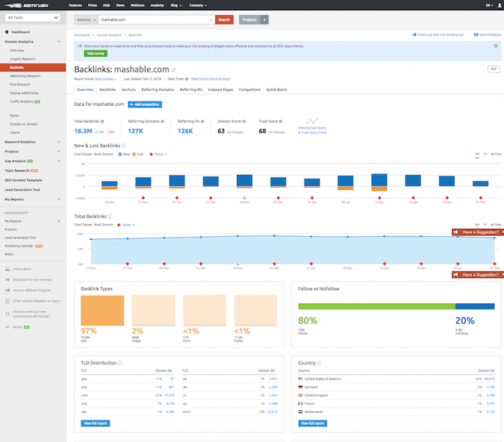Switch to the Referring Domains tab
Screen dimensions: 504x442
coord(158,90)
